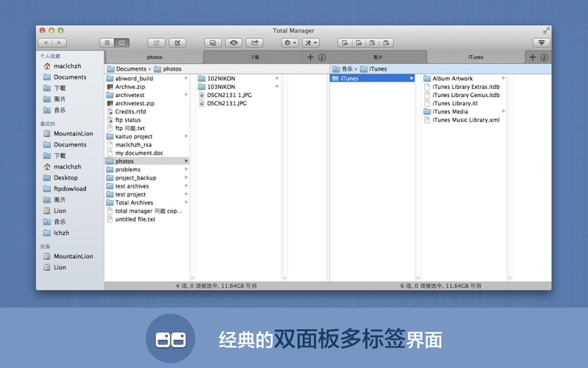This screenshot has width=588, height=368.
Task: Go forward with the right arrow button
Action: (x=60, y=43)
